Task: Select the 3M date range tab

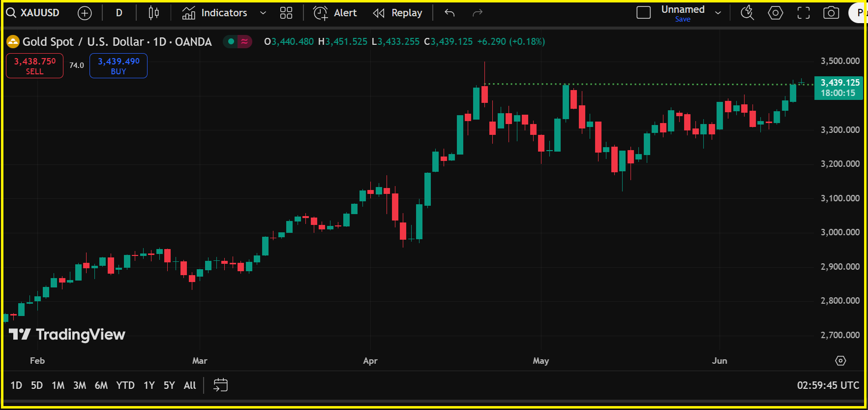Action: point(80,385)
